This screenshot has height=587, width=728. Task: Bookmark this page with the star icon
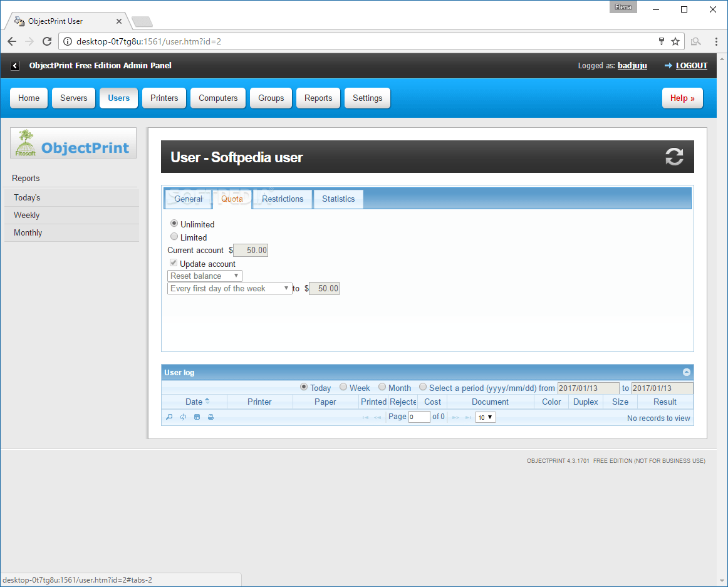pos(675,41)
